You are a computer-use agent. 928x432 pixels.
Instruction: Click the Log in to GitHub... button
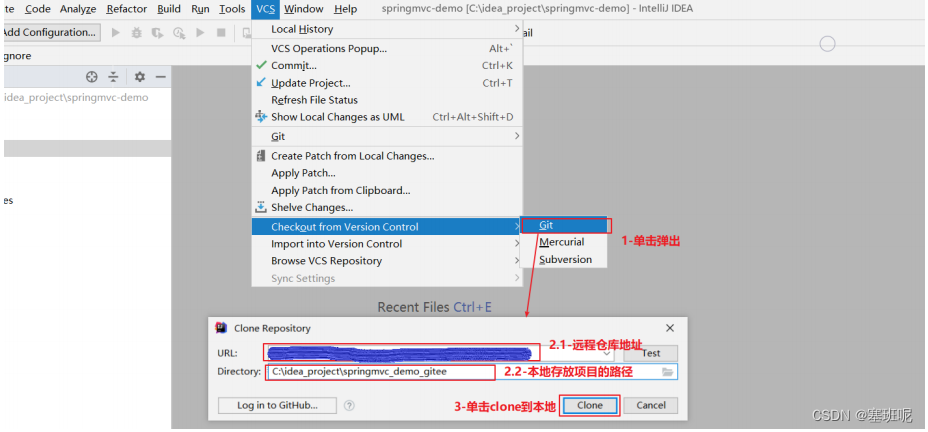[x=278, y=405]
